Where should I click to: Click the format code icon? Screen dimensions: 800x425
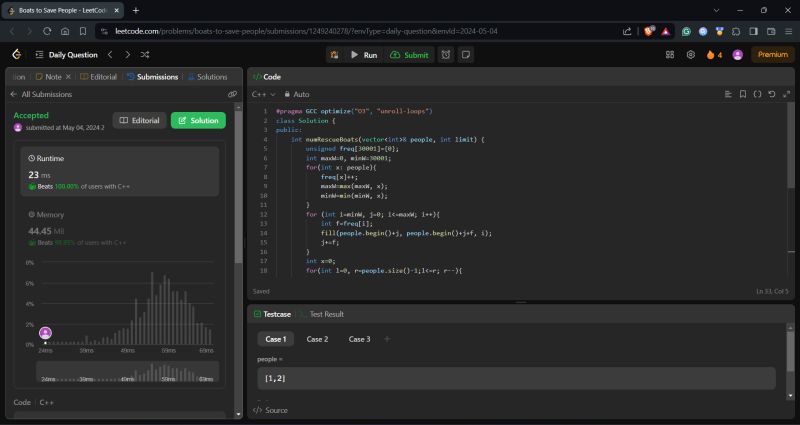pos(728,94)
